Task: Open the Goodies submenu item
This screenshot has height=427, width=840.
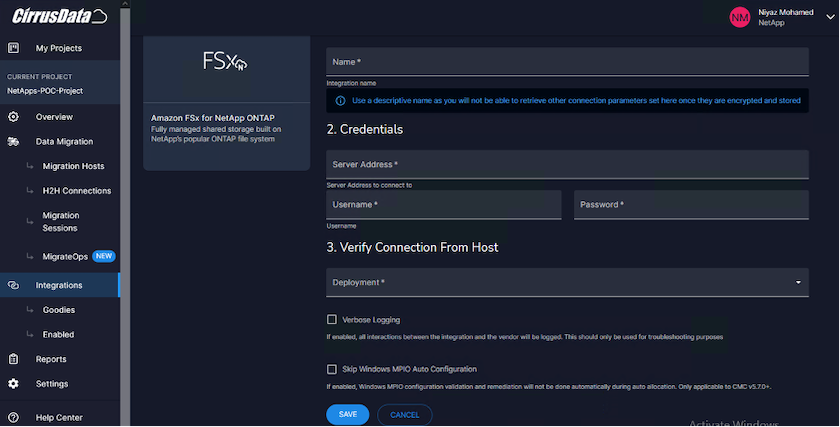Action: pos(58,310)
